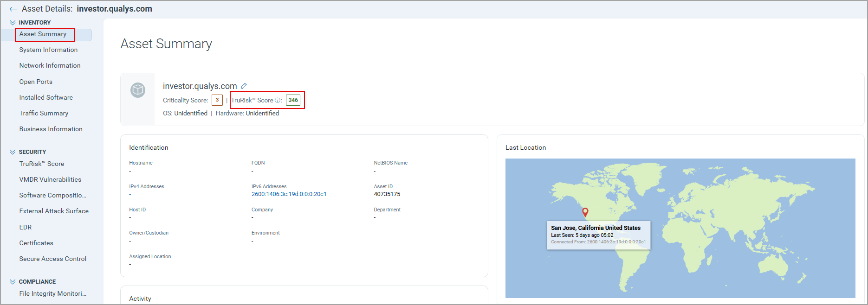Click the Hardware: Unidentified text
The width and height of the screenshot is (868, 305).
[247, 113]
